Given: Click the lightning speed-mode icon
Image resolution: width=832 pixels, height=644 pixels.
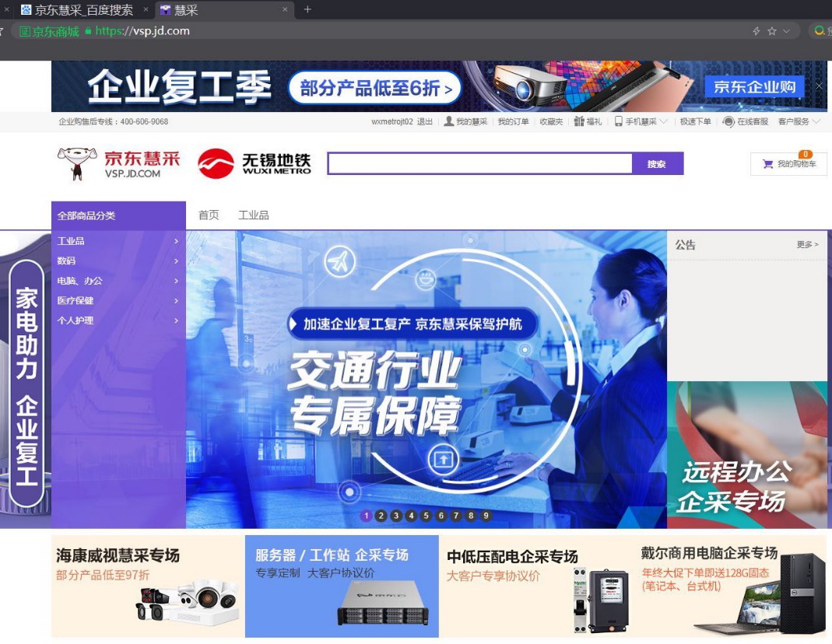Looking at the screenshot, I should 757,31.
